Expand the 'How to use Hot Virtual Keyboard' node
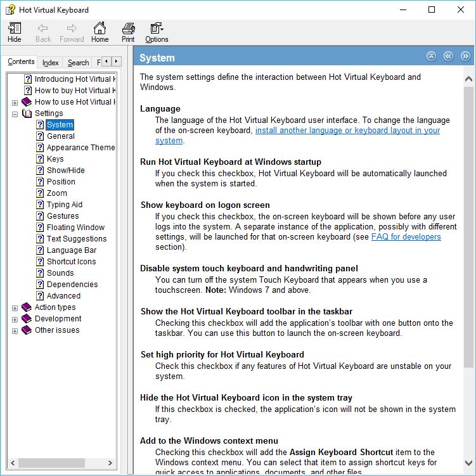Viewport: 476px width, 476px height. [x=15, y=102]
